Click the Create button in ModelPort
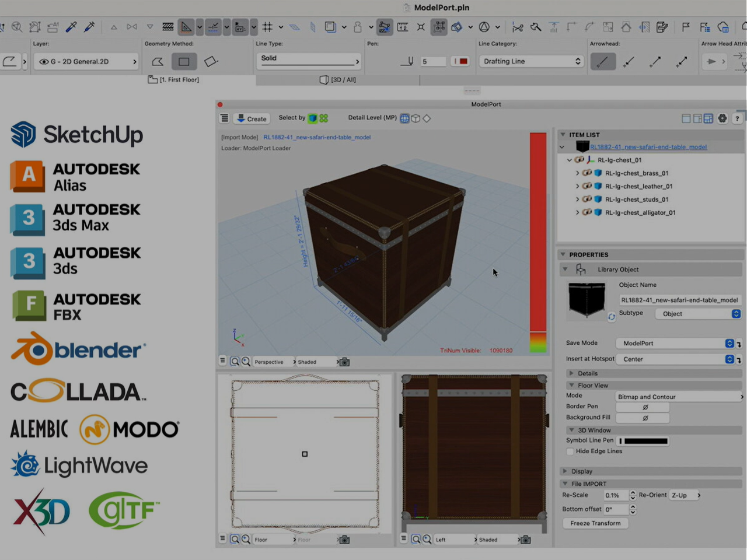Viewport: 747px width, 560px height. pyautogui.click(x=252, y=118)
